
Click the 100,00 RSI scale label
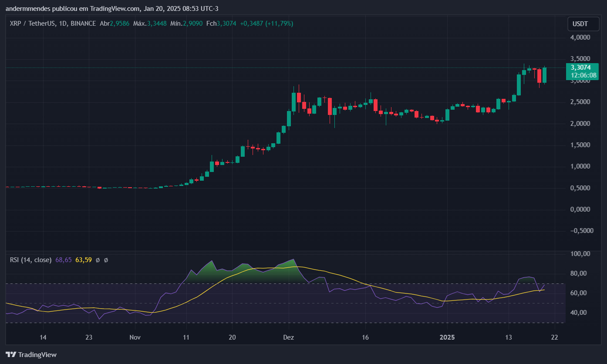tap(580, 254)
